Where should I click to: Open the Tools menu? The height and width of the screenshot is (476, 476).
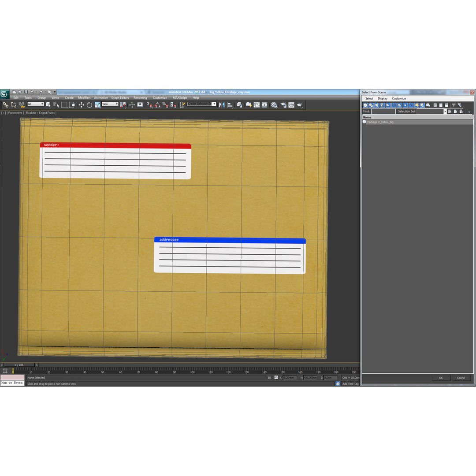point(28,98)
